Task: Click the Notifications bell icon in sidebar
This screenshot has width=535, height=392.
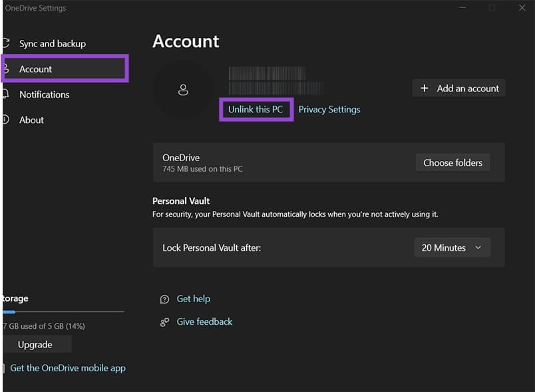Action: pos(5,95)
